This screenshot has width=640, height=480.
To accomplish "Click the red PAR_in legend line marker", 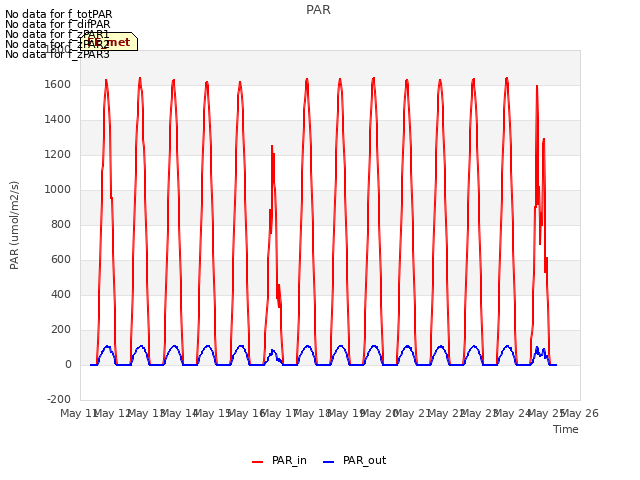I will pyautogui.click(x=258, y=462).
